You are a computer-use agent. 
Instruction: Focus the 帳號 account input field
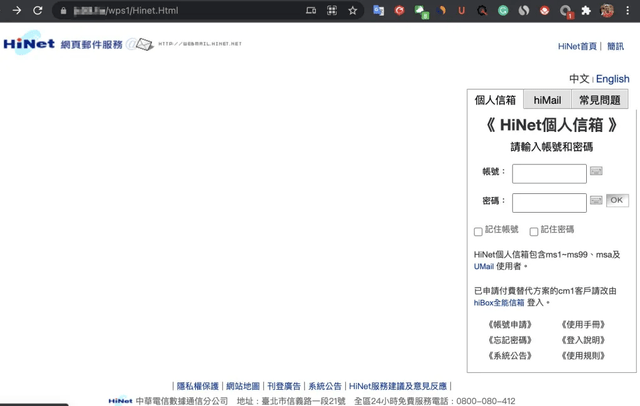[549, 174]
